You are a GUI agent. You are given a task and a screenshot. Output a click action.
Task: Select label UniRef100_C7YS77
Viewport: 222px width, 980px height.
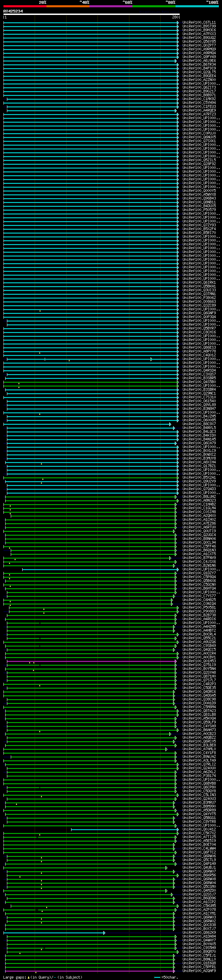point(199,596)
